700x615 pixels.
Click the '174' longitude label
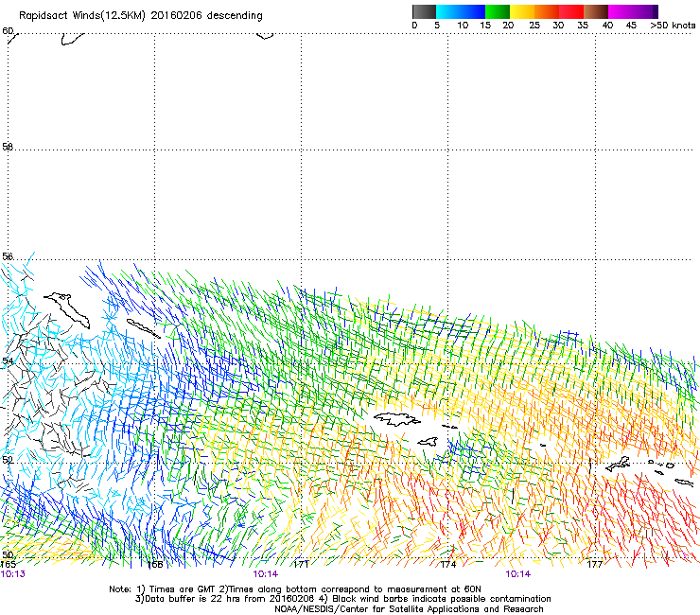point(448,565)
